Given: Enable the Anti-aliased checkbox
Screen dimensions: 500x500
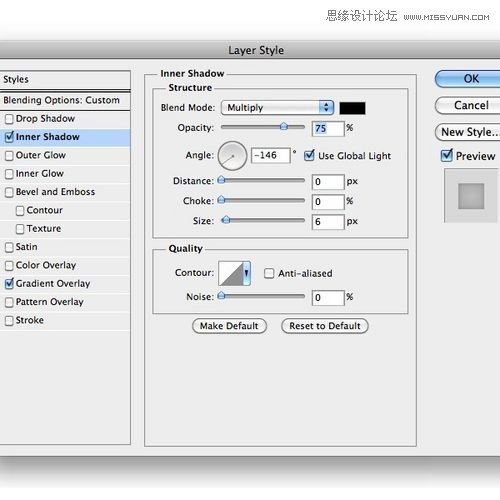Looking at the screenshot, I should click(269, 273).
